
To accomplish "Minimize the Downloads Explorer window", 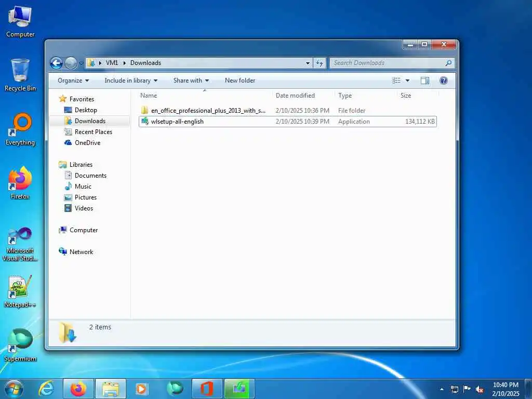I will (410, 45).
